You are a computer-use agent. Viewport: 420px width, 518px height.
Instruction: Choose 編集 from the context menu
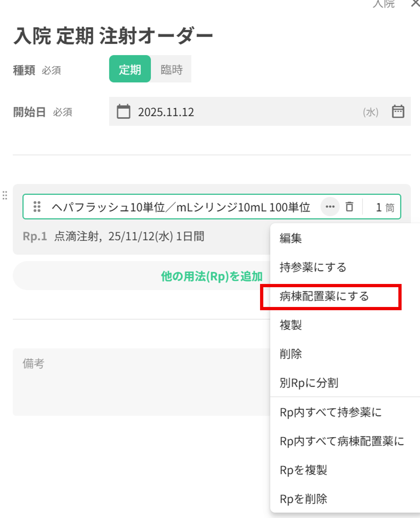[x=291, y=238]
